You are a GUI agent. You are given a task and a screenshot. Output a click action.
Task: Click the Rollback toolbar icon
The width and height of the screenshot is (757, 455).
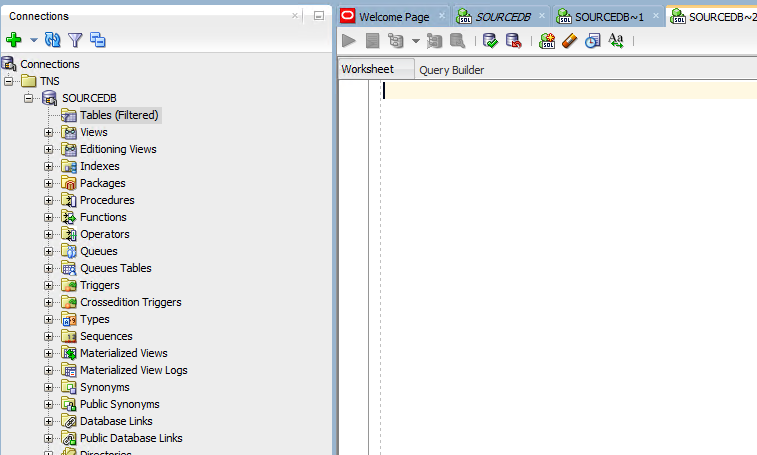[x=513, y=41]
